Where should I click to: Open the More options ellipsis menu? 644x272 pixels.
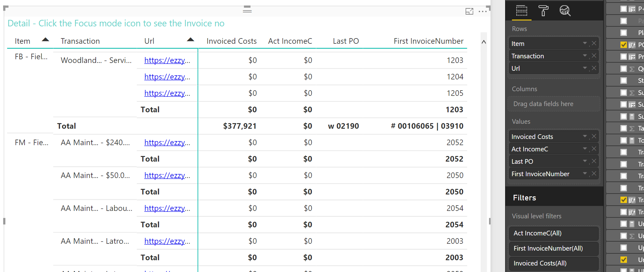(x=482, y=11)
